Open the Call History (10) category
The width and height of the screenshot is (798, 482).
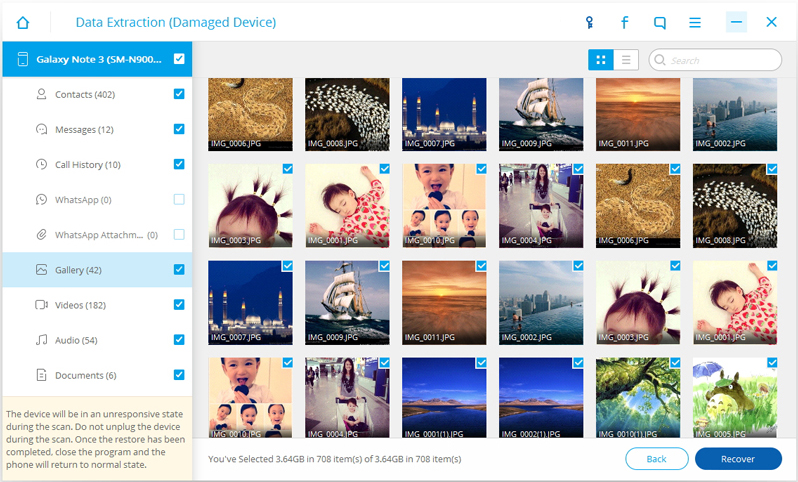coord(87,165)
